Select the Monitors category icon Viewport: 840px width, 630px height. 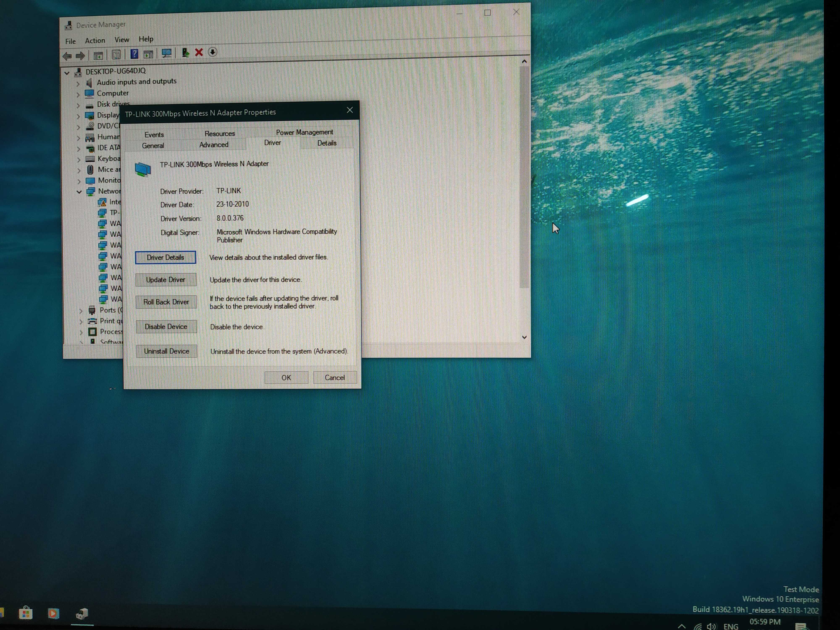tap(90, 180)
